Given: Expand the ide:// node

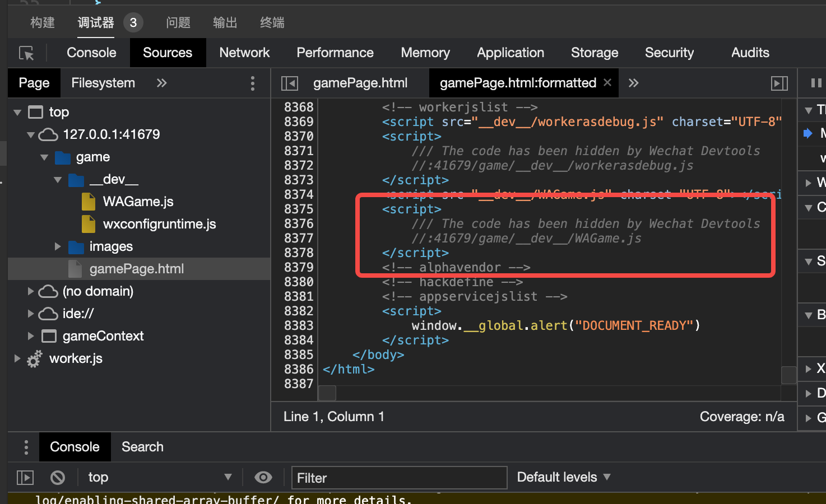Looking at the screenshot, I should pos(31,314).
